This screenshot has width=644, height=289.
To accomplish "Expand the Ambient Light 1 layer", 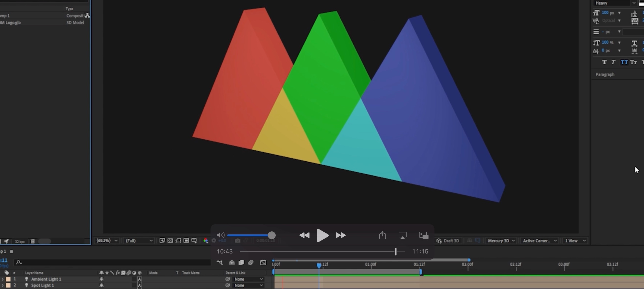I will tap(2, 279).
